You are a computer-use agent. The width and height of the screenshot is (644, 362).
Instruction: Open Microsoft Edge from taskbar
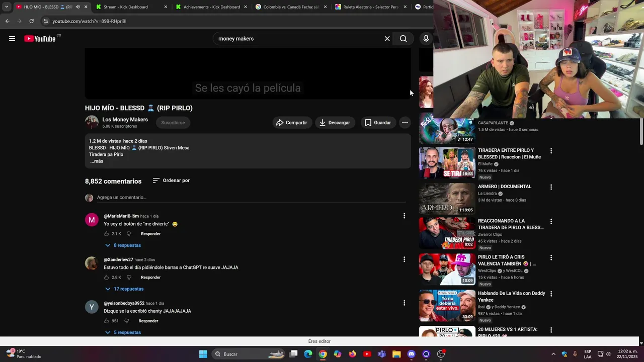(308, 354)
